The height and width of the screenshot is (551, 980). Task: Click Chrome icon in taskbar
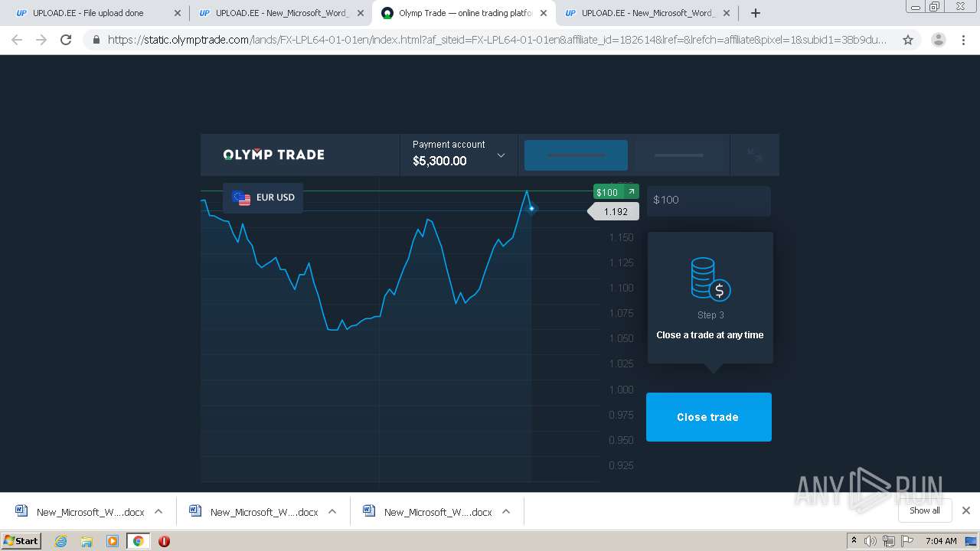coord(138,541)
